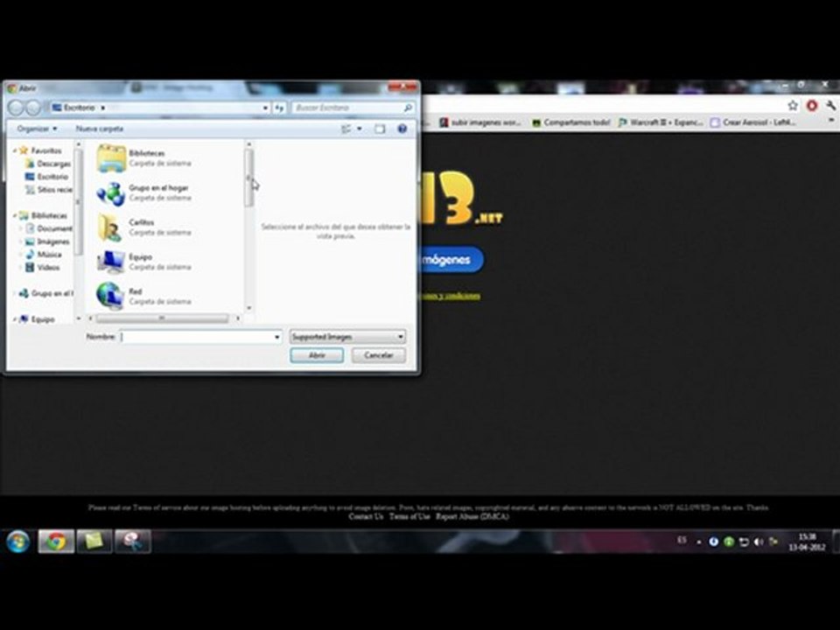The height and width of the screenshot is (630, 840).
Task: Open the Crear Aerosol bookmark
Action: (x=753, y=122)
